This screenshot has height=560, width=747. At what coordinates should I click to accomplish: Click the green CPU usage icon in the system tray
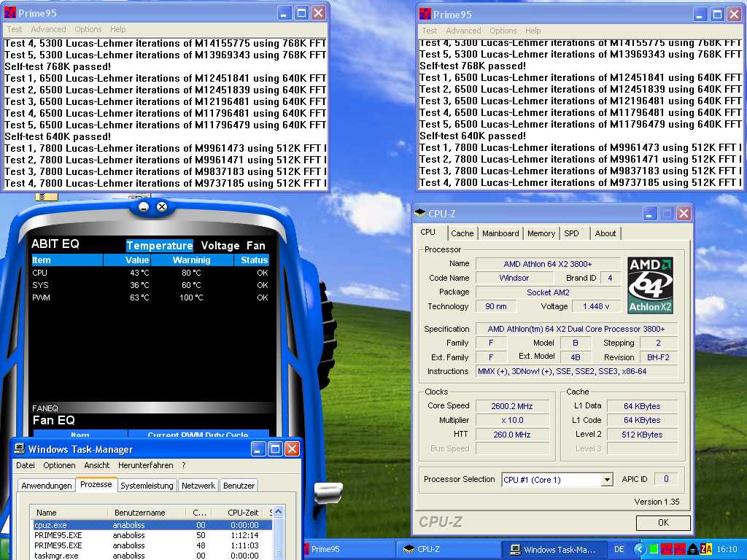click(654, 550)
